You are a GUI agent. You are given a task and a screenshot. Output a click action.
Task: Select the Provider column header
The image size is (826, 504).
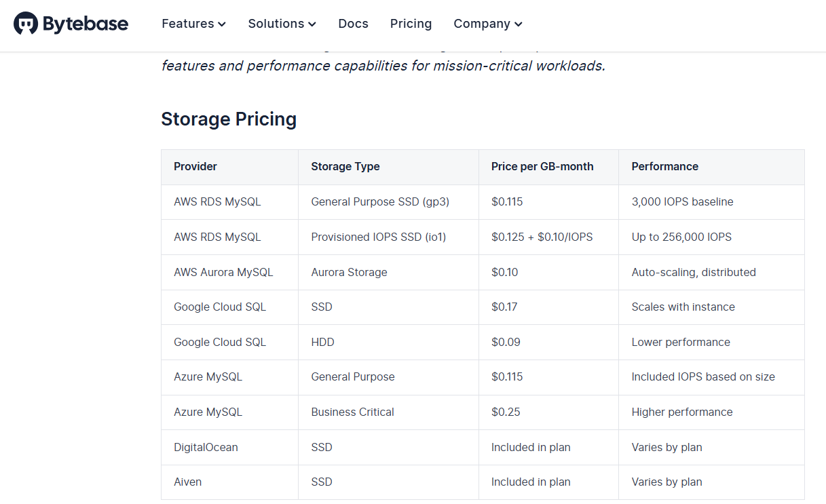195,166
